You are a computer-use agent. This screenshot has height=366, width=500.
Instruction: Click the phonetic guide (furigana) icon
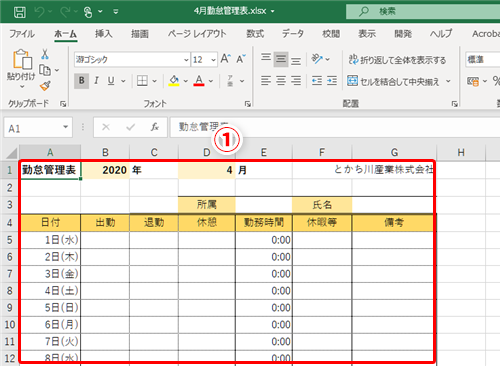pyautogui.click(x=230, y=81)
